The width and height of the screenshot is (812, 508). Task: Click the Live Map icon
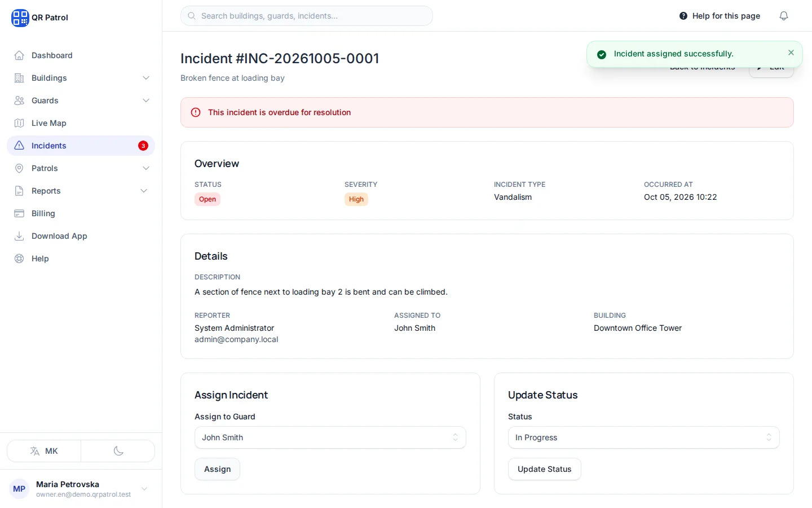tap(19, 123)
